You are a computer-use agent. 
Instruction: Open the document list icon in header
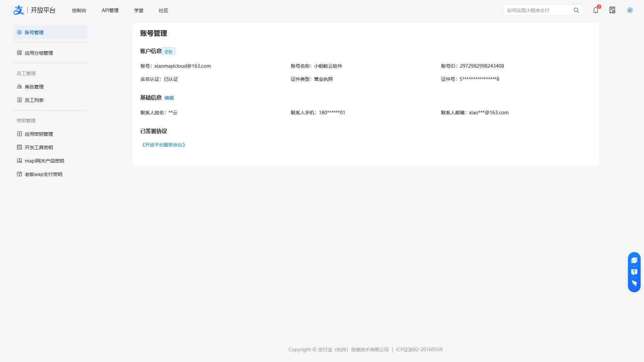(612, 10)
